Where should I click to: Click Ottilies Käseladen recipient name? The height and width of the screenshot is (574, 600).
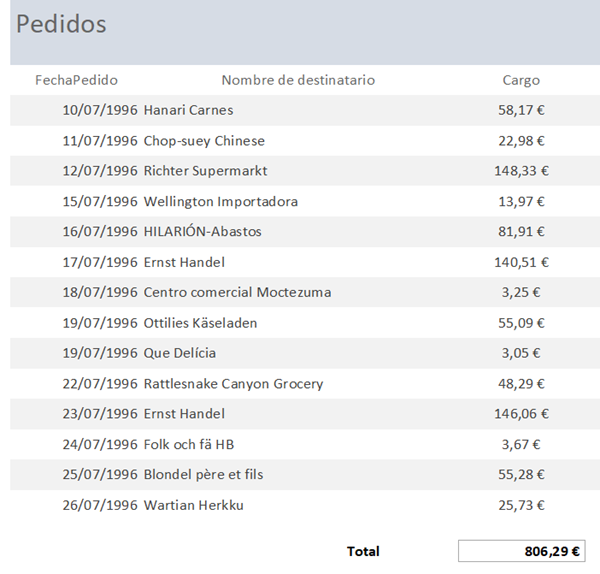click(x=200, y=323)
